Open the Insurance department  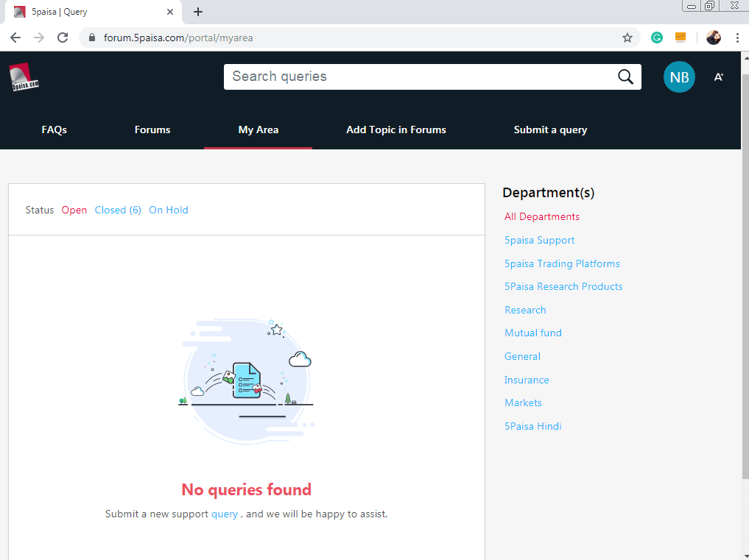point(527,380)
